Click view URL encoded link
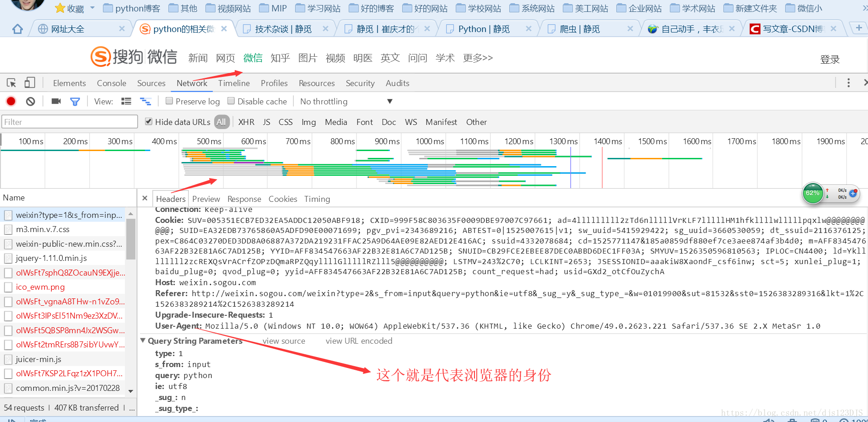Screen dimensions: 868x422 point(359,341)
